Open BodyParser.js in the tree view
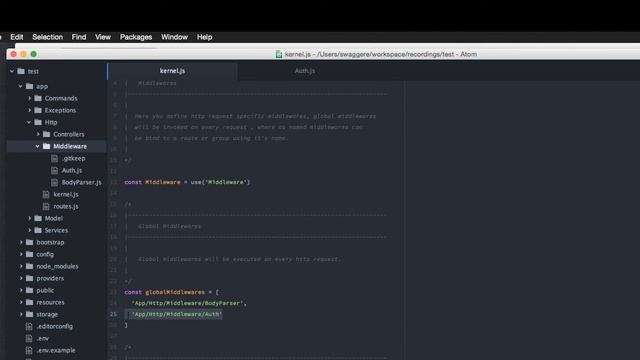This screenshot has width=640, height=360. [x=81, y=182]
